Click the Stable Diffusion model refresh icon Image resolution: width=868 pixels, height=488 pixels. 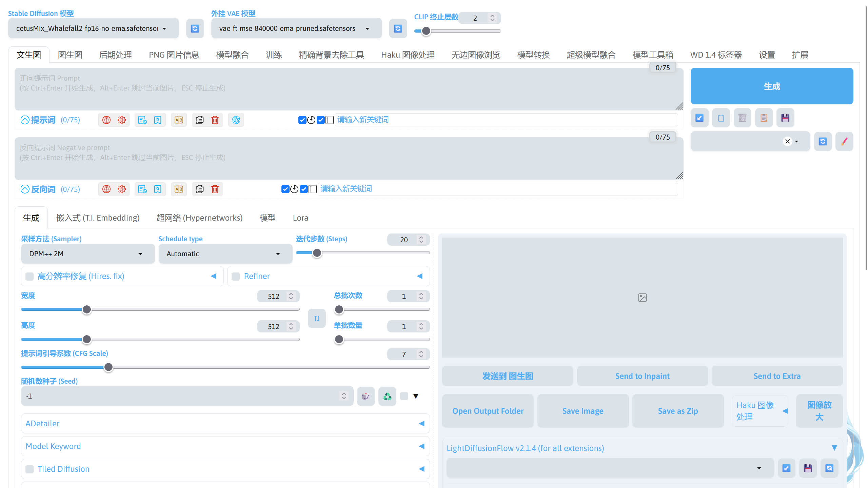coord(195,28)
